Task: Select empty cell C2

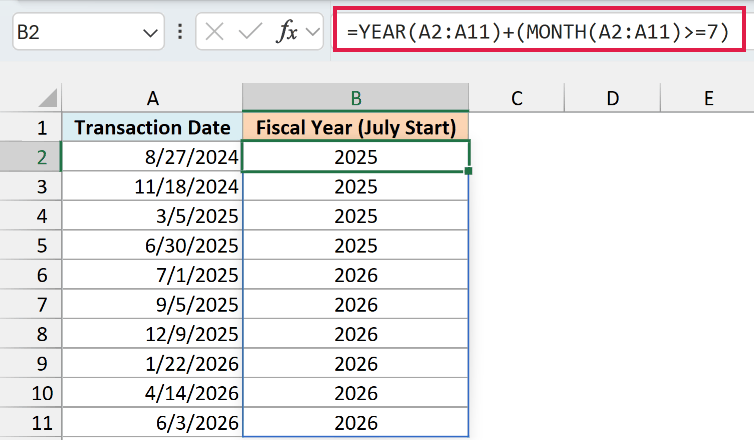Action: point(516,157)
